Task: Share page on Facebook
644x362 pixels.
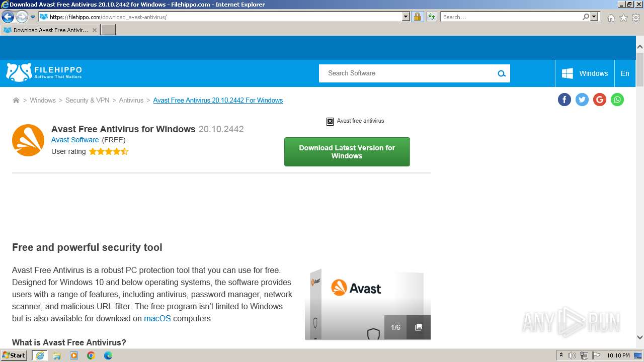Action: tap(564, 100)
